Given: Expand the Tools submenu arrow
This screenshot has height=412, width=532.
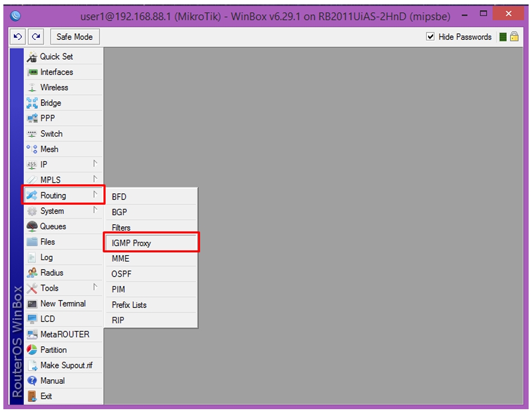Looking at the screenshot, I should coord(96,288).
